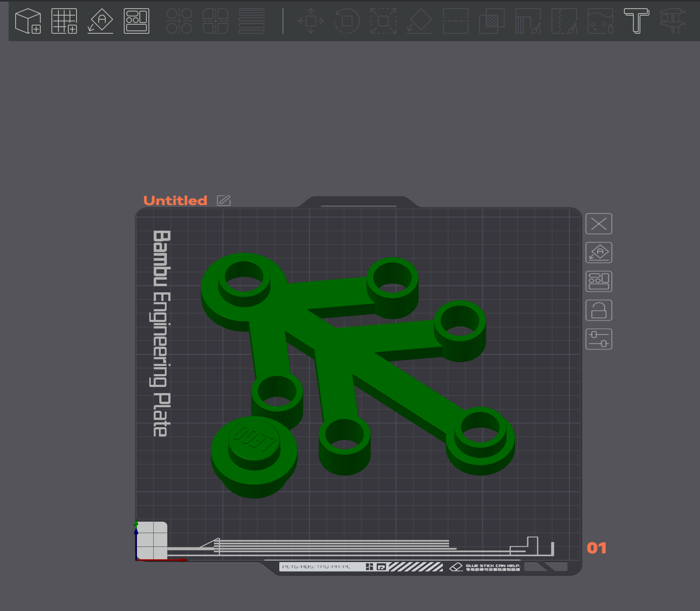Select the Cut tool
700x611 pixels.
456,21
